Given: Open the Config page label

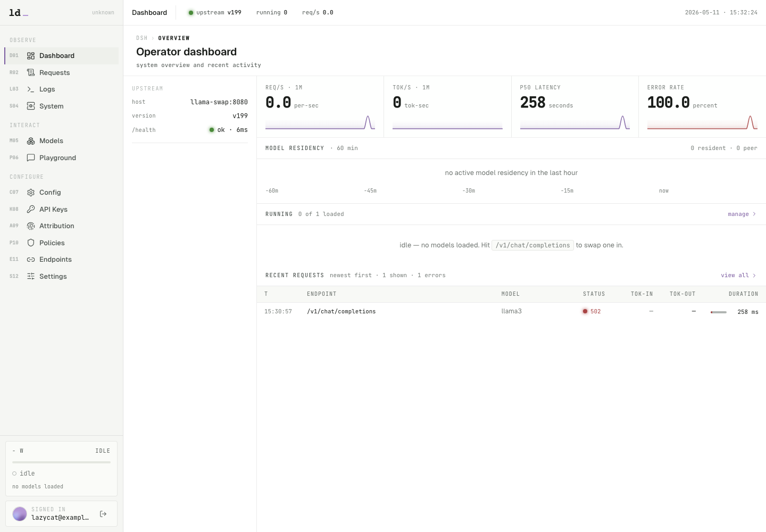Looking at the screenshot, I should click(x=50, y=193).
